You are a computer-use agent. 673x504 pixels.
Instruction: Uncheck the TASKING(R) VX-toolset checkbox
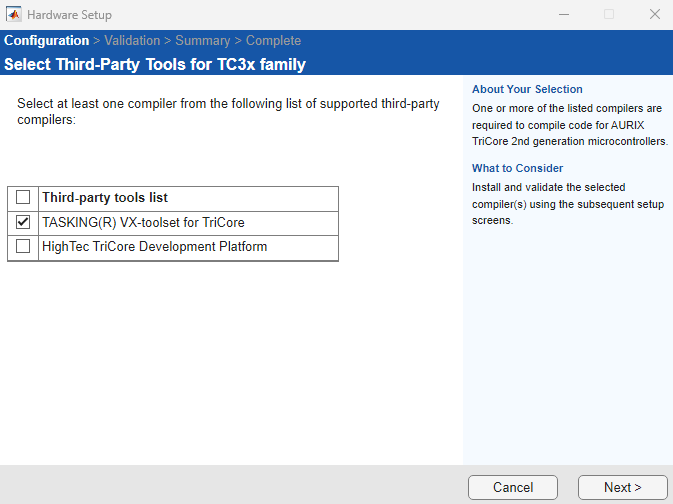pyautogui.click(x=23, y=222)
